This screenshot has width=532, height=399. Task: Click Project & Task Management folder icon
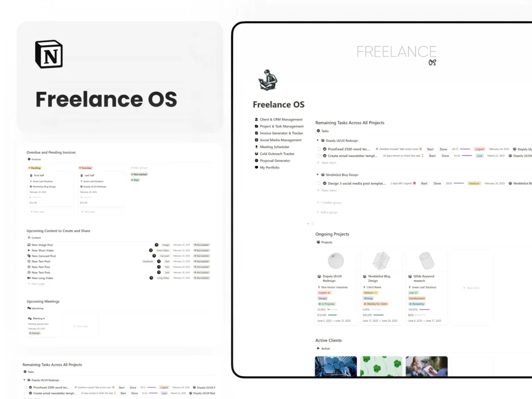point(257,126)
